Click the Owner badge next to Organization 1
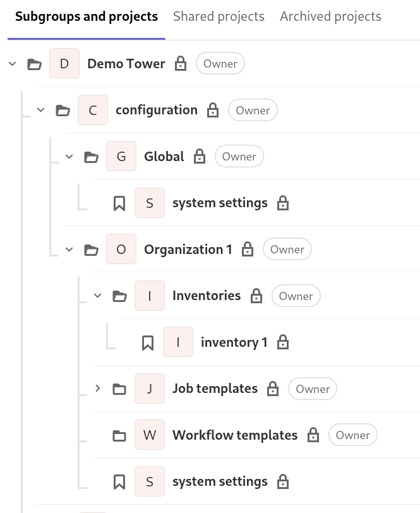This screenshot has height=513, width=420. pyautogui.click(x=287, y=250)
